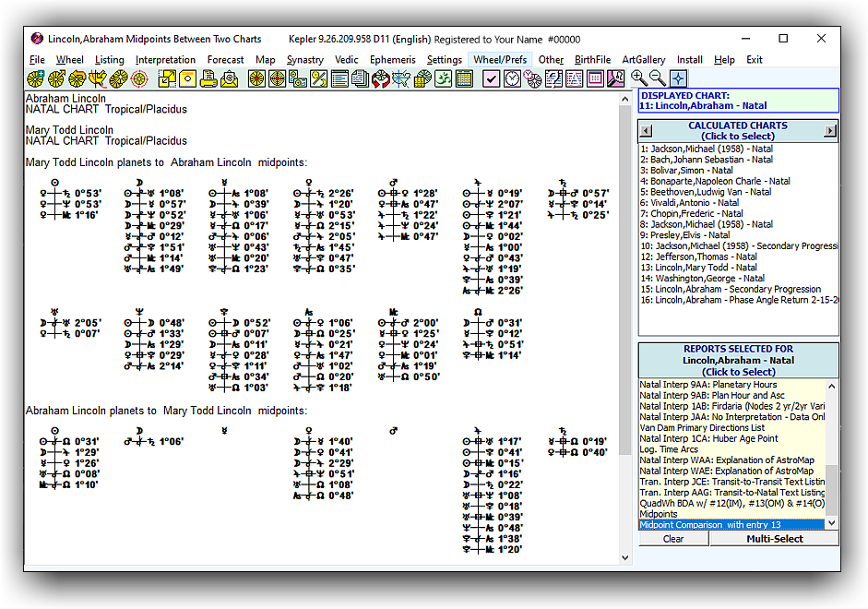Click left arrow beside Calculated Charts header
The image size is (868, 609).
coord(646,131)
